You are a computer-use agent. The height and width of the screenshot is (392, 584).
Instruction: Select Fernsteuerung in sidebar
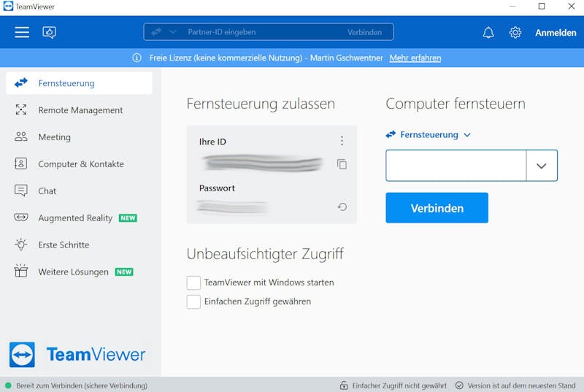(79, 83)
